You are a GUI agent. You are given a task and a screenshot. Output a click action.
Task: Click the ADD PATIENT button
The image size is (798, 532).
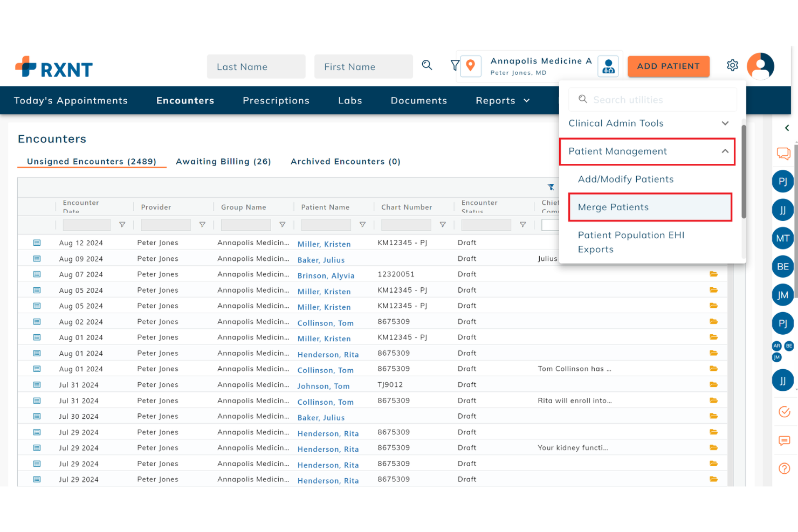click(669, 66)
